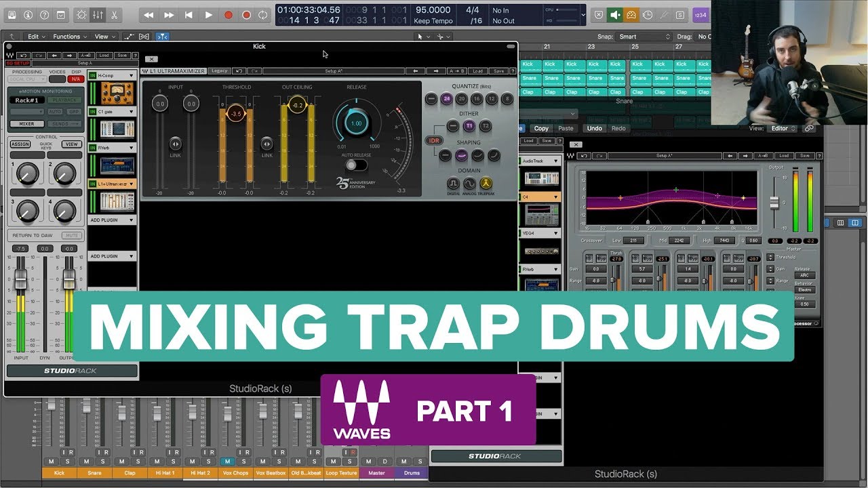Click the Copy button
This screenshot has width=868, height=488.
pos(541,128)
